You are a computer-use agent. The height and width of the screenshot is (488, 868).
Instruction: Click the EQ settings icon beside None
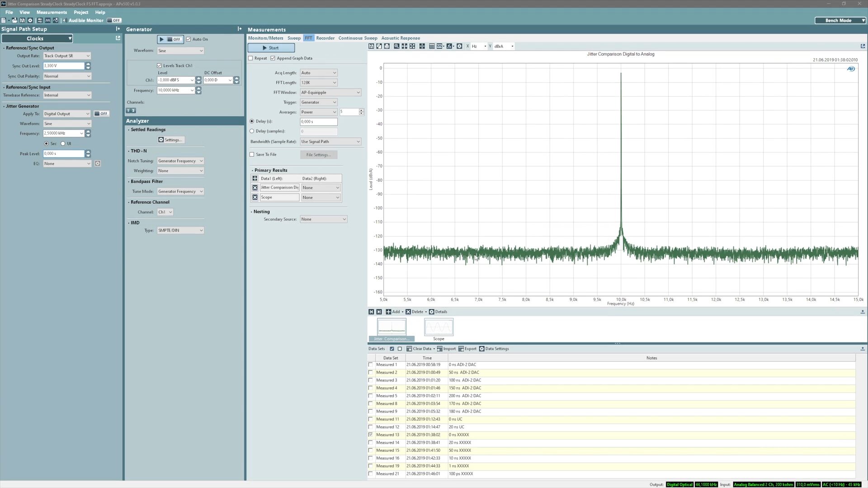click(98, 164)
